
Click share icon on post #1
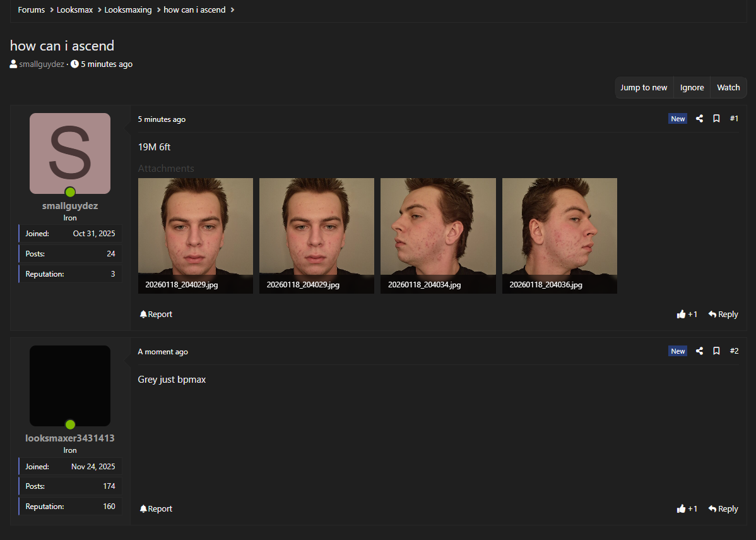pos(699,119)
